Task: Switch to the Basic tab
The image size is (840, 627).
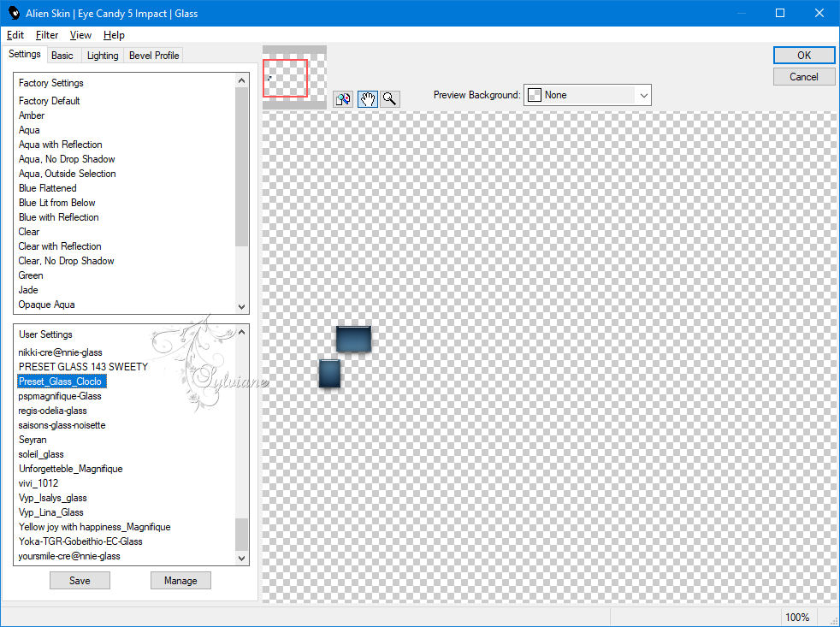Action: tap(62, 56)
